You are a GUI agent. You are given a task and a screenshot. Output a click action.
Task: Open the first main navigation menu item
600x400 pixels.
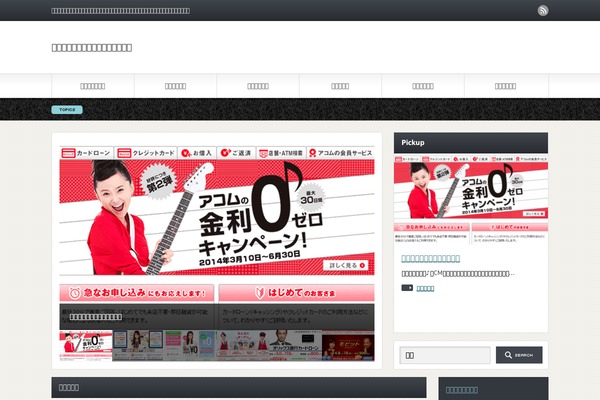93,86
